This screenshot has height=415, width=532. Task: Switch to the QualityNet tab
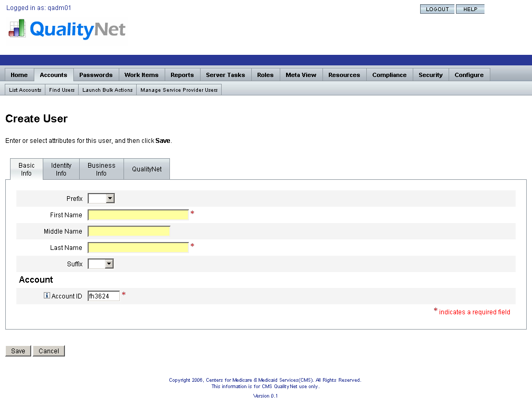pyautogui.click(x=147, y=169)
